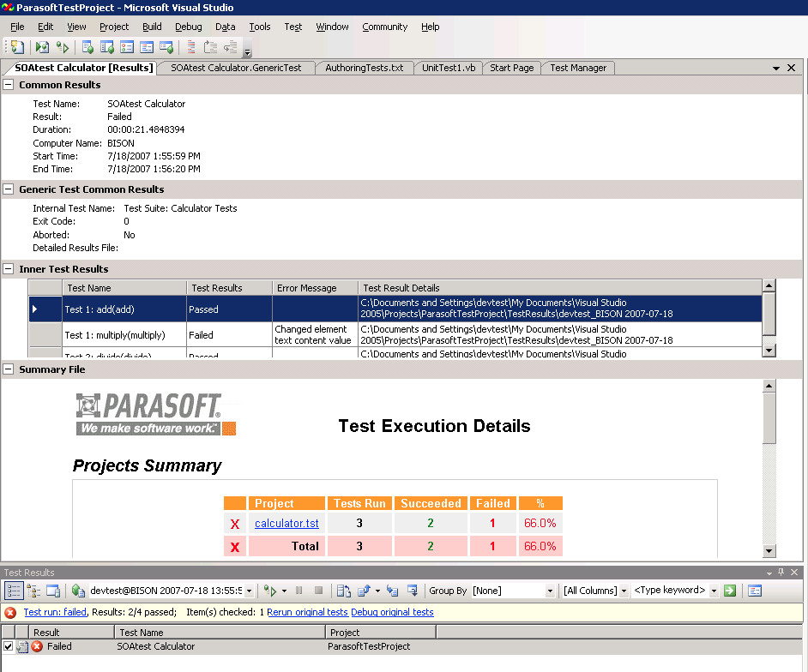Viewport: 808px width, 672px height.
Task: Click the Project column header in Test Results list
Action: tap(380, 633)
